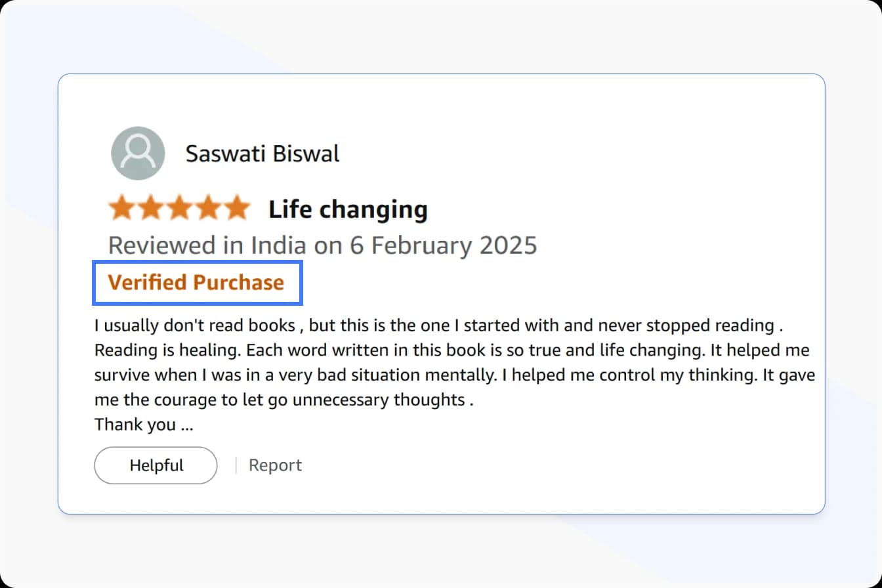882x588 pixels.
Task: Select the fourth star in the rating
Action: coord(209,207)
